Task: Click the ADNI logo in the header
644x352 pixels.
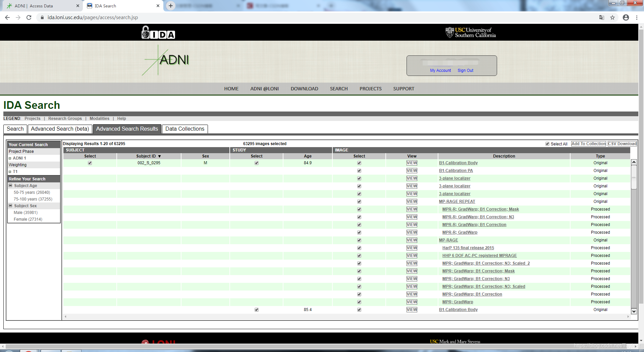Action: [x=166, y=60]
